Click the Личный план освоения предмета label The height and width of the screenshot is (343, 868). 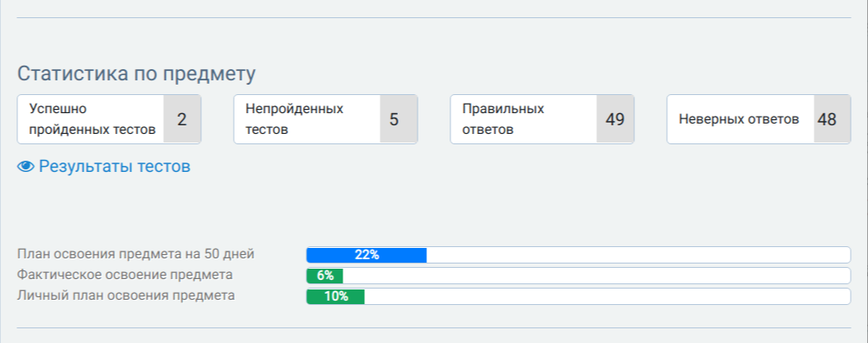(126, 295)
